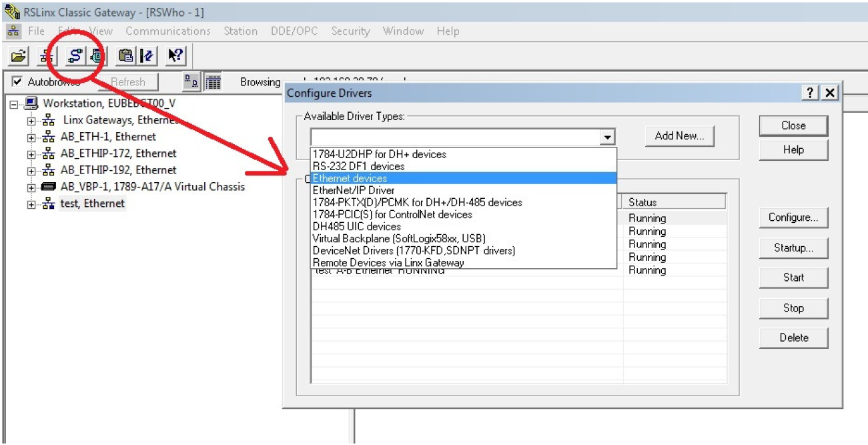Viewport: 868px width, 445px height.
Task: Select Ethernet devices in driver list
Action: (x=464, y=178)
